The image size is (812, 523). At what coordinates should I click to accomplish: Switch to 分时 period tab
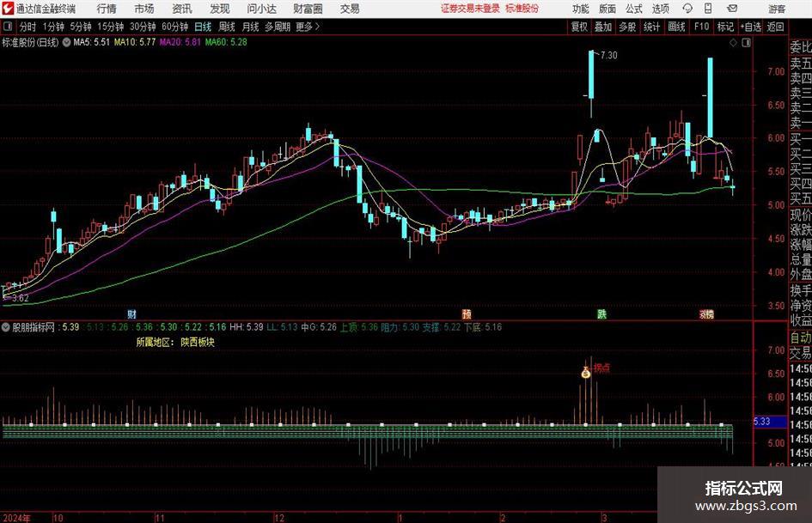(x=28, y=27)
